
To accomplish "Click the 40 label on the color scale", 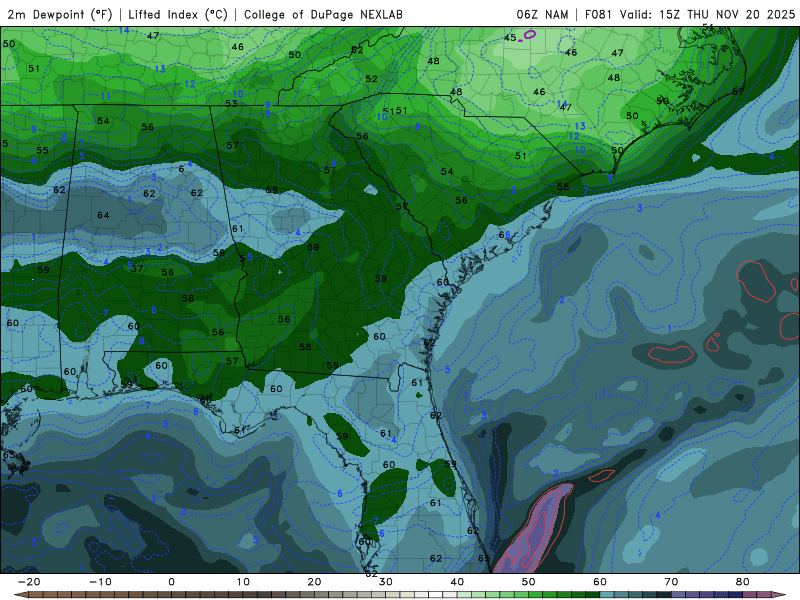I will [457, 582].
